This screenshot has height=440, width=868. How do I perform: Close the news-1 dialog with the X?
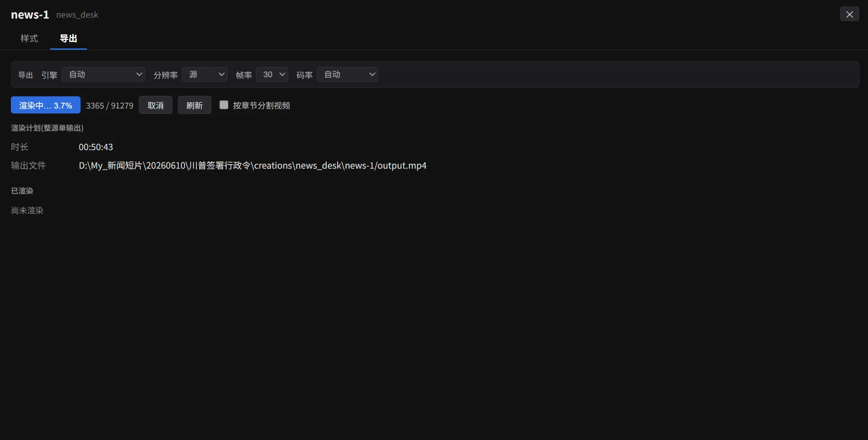[x=849, y=14]
